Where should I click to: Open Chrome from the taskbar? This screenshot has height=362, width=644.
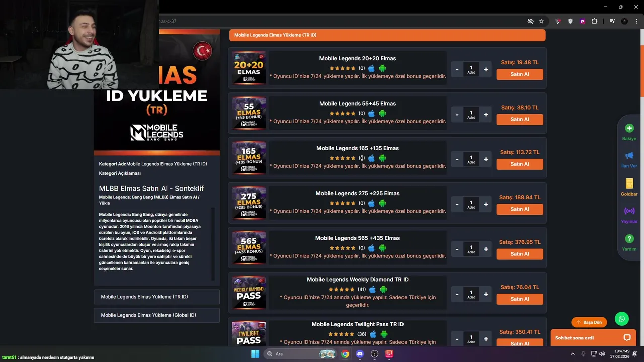345,354
